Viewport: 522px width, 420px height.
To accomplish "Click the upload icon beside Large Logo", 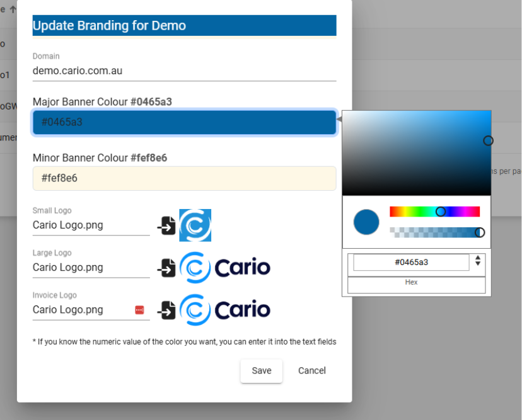I will pos(167,268).
